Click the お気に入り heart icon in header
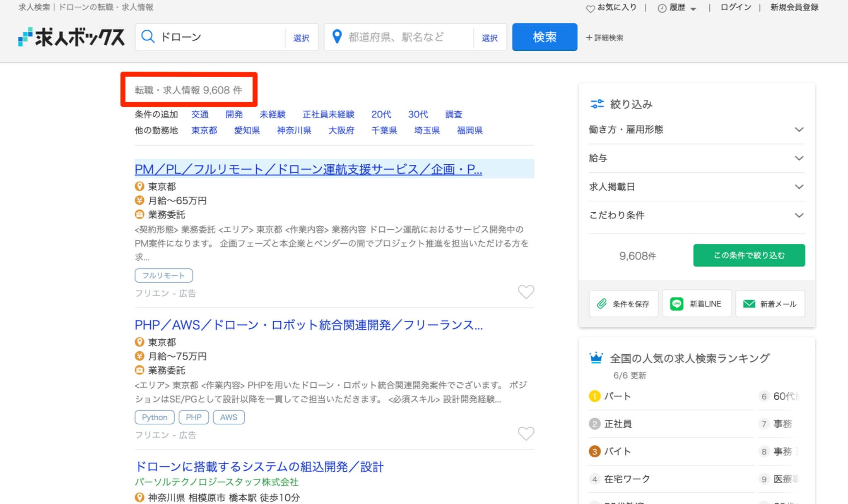Viewport: 848px width, 504px height. click(590, 9)
